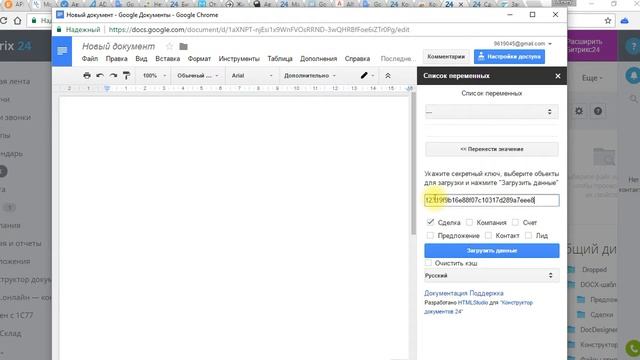This screenshot has height=360, width=640.
Task: Click the blank document page
Action: click(234, 228)
